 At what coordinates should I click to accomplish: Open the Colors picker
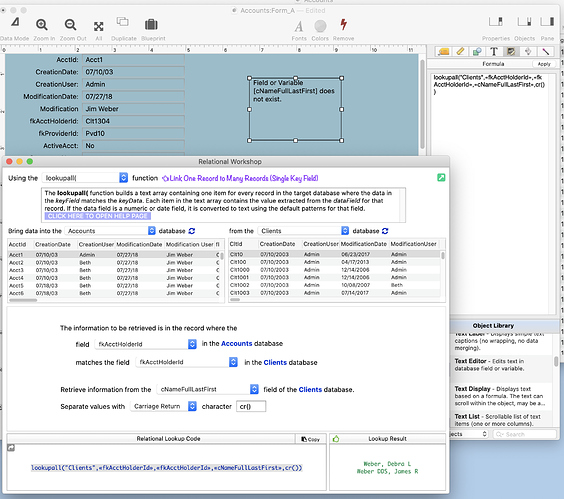320,26
